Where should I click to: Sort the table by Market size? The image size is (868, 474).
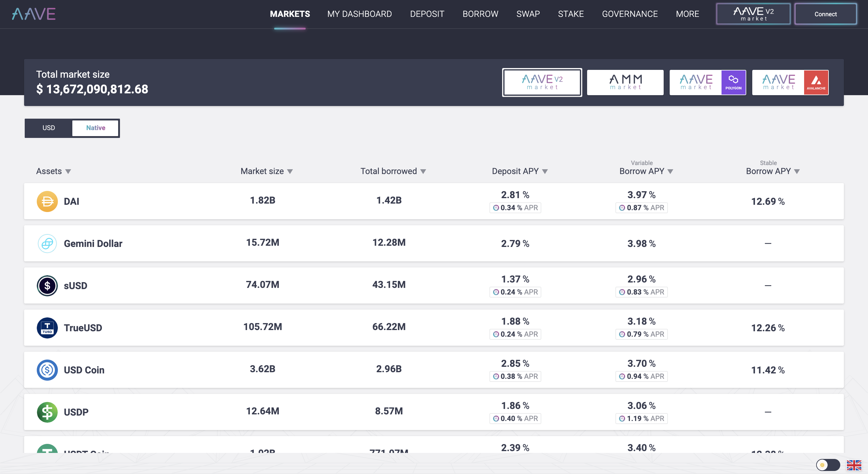click(266, 171)
